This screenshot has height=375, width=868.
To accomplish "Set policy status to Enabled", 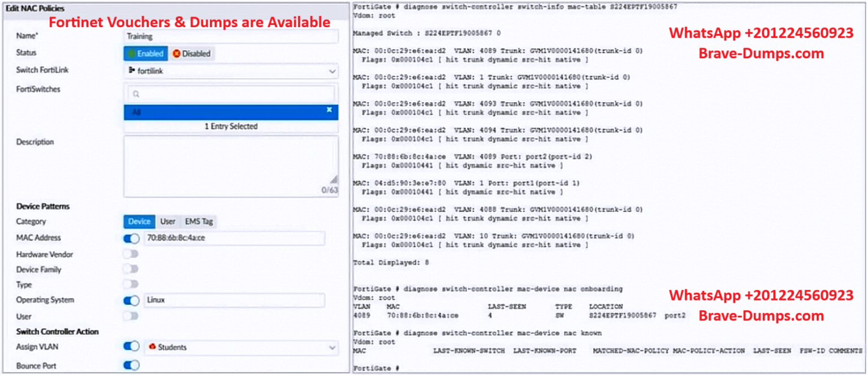I will coord(146,54).
